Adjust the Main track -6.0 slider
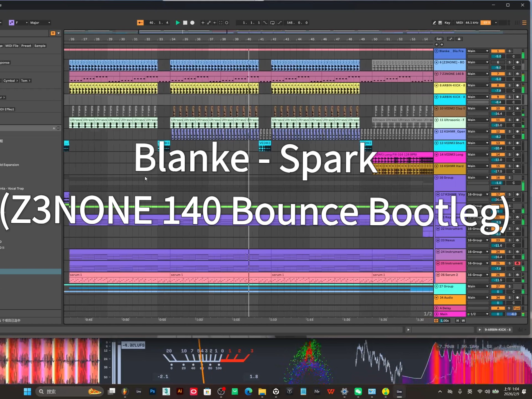 pos(513,314)
